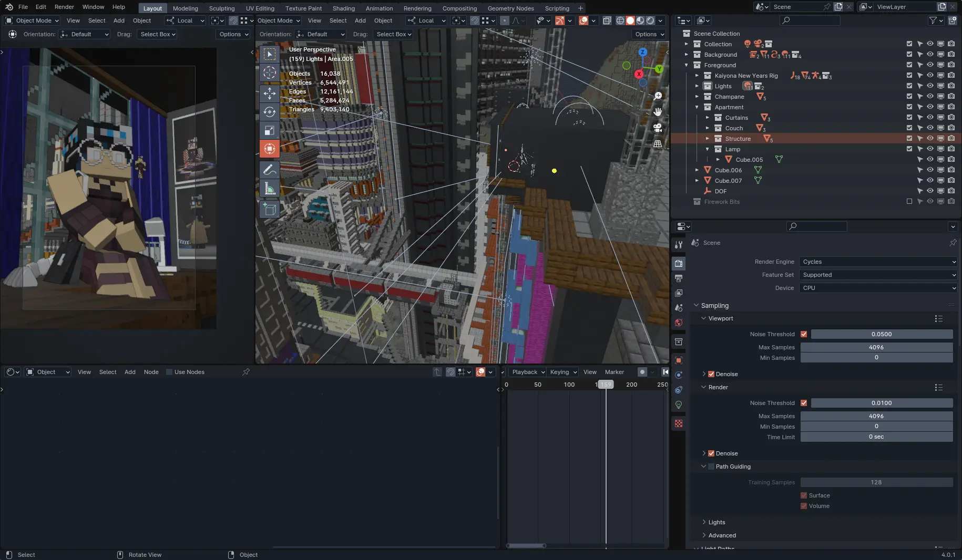This screenshot has width=962, height=560.
Task: Toggle Use Nodes checkbox
Action: [x=169, y=372]
